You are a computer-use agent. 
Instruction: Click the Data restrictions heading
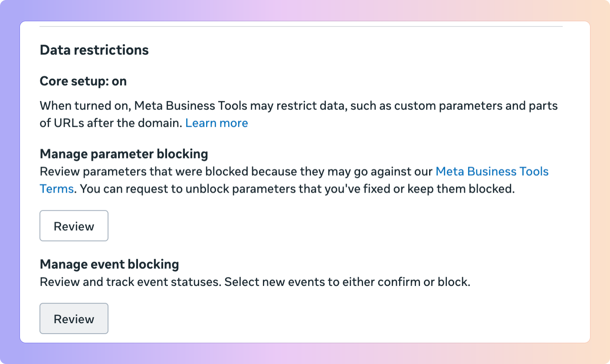pyautogui.click(x=94, y=50)
